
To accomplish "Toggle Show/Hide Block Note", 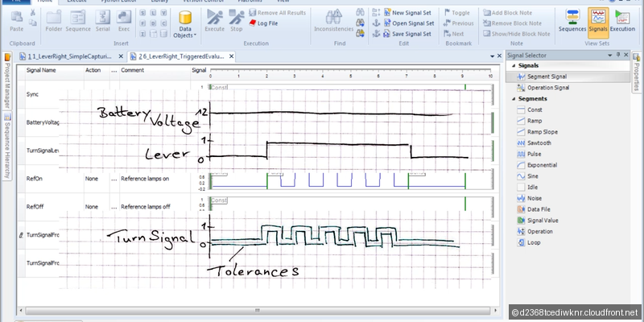I will pos(516,34).
